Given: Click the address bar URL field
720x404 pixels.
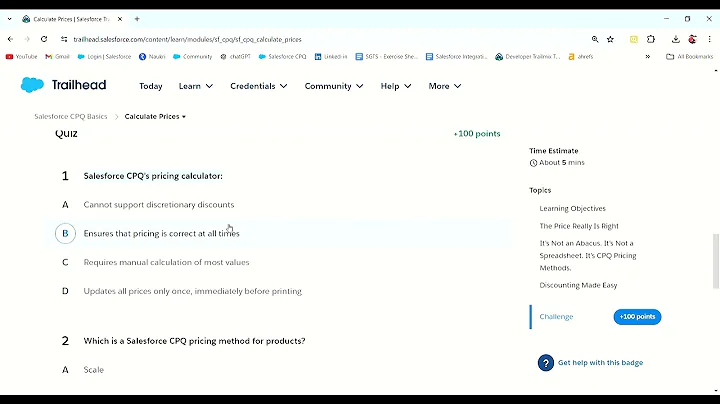Looking at the screenshot, I should click(321, 39).
